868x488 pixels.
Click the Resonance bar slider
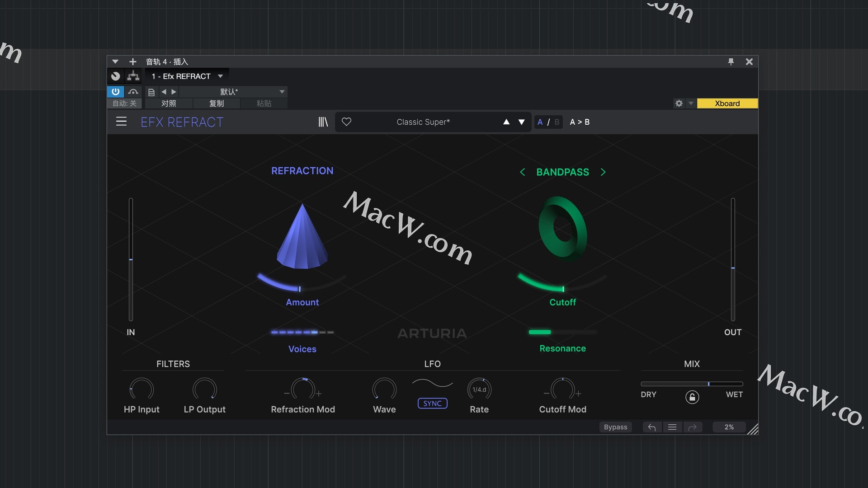(x=563, y=332)
